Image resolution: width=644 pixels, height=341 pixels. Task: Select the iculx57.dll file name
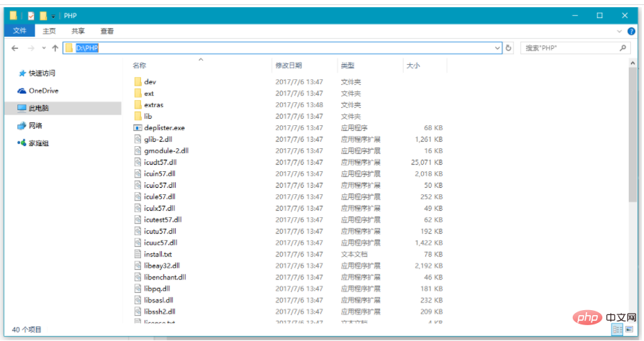[160, 209]
